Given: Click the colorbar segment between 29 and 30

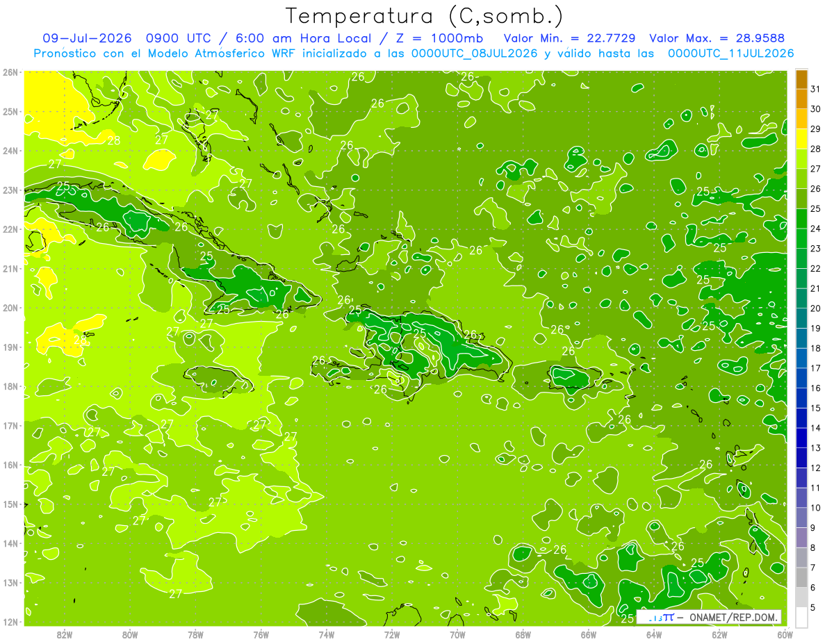Looking at the screenshot, I should click(x=801, y=119).
